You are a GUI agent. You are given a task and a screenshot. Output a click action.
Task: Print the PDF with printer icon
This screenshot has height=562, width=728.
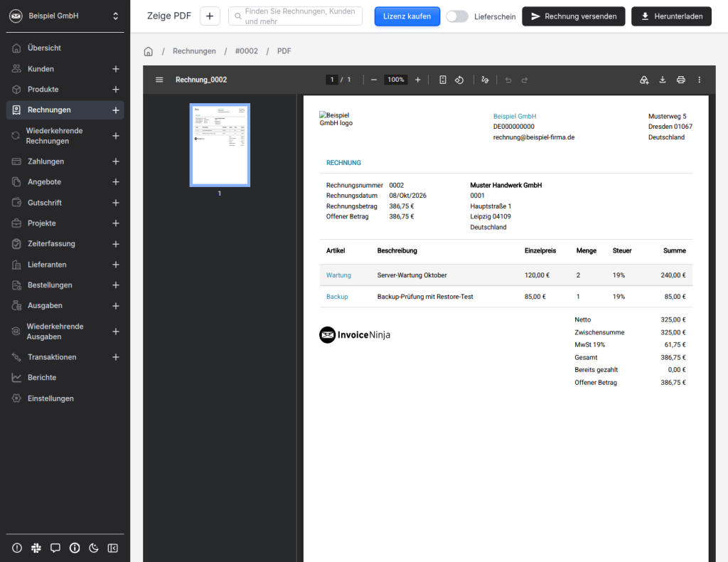pyautogui.click(x=680, y=80)
